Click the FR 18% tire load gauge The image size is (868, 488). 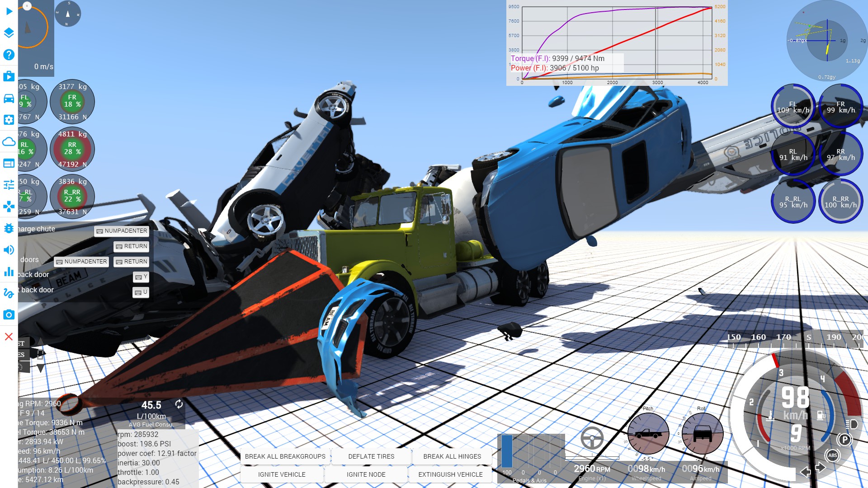[x=72, y=101]
